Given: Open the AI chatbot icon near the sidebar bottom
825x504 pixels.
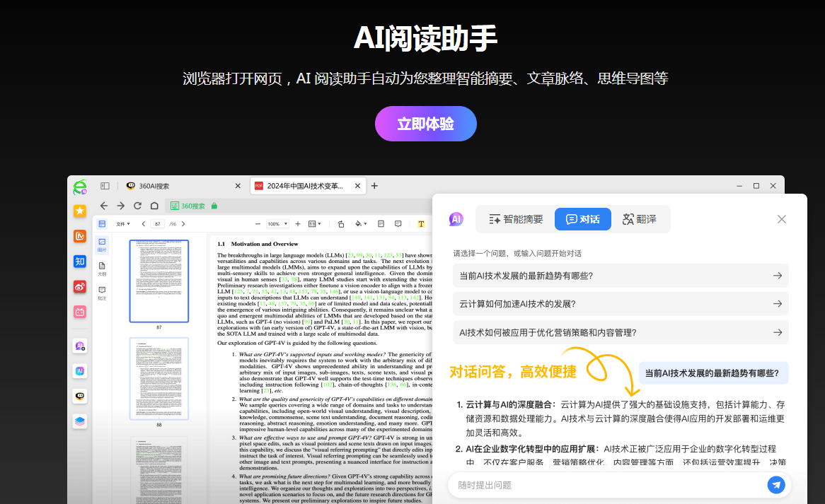Looking at the screenshot, I should (x=79, y=396).
